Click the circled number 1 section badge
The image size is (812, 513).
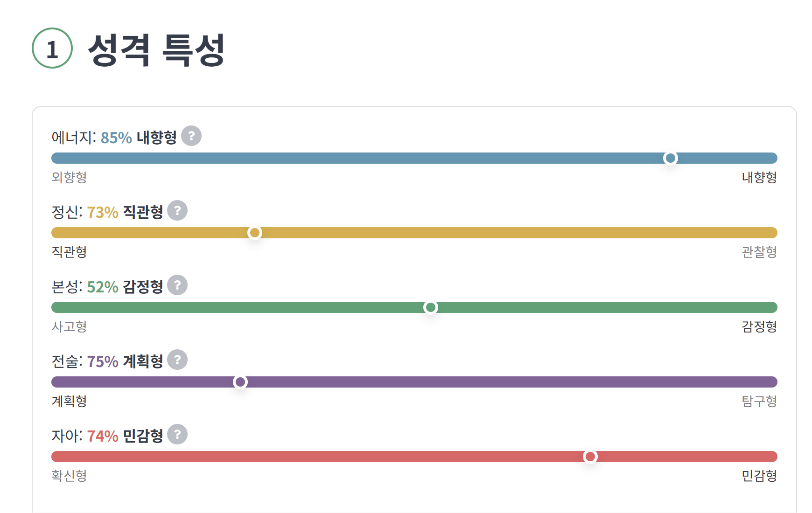pyautogui.click(x=52, y=48)
